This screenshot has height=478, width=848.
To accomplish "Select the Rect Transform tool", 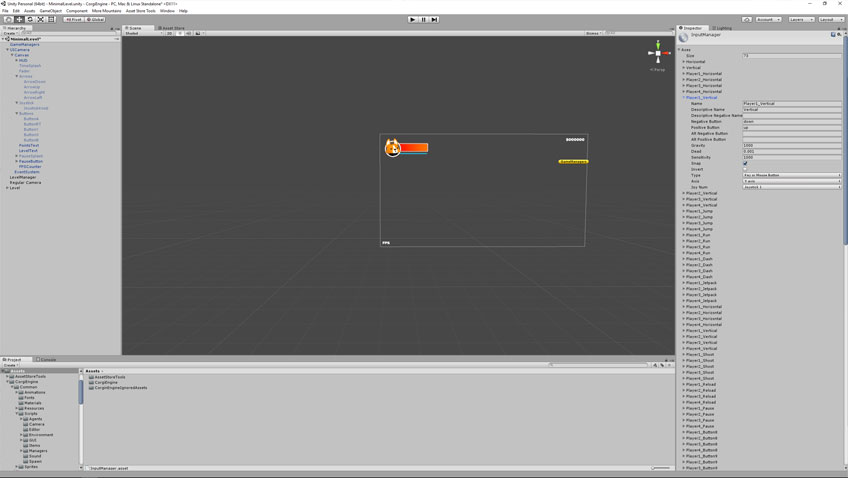I will (x=52, y=19).
